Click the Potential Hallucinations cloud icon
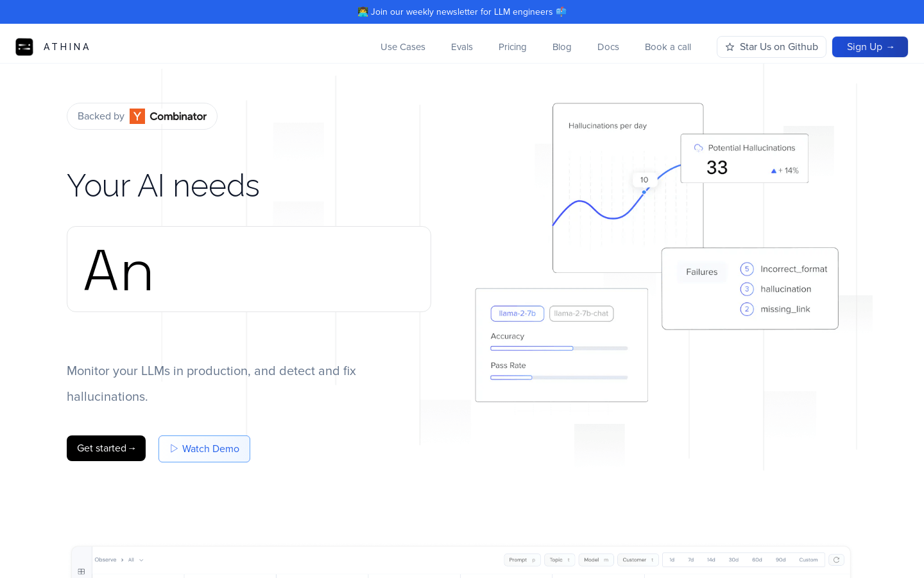The image size is (924, 578). pos(698,148)
